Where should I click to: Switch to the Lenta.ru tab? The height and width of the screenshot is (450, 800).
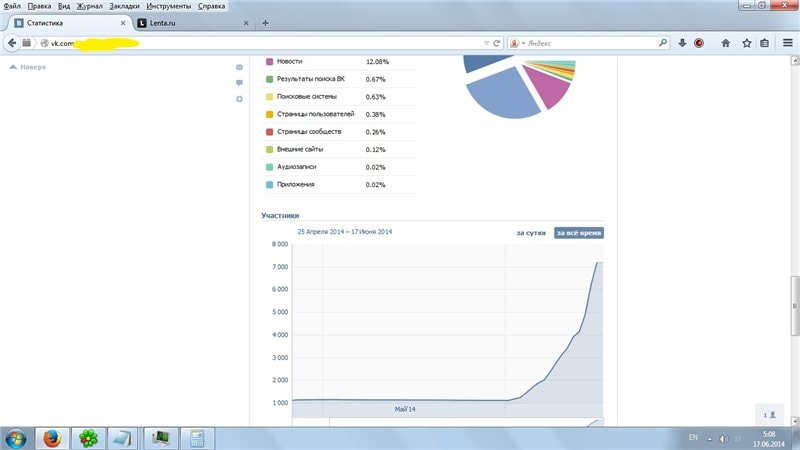pos(190,23)
